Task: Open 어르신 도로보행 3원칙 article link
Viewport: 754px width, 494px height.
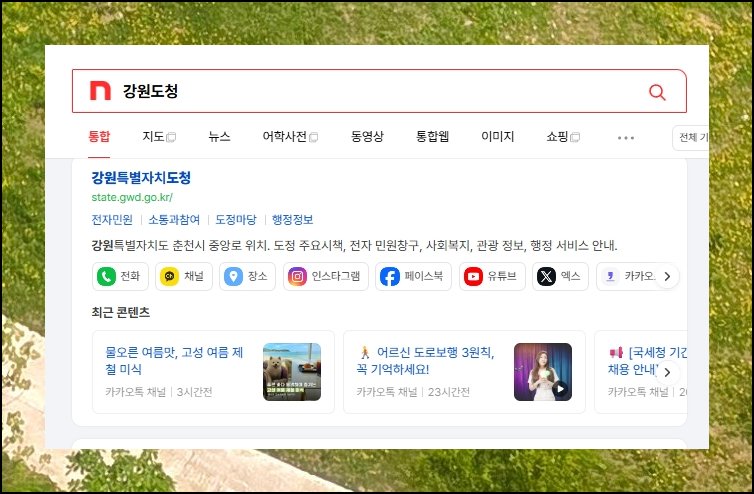Action: (426, 361)
